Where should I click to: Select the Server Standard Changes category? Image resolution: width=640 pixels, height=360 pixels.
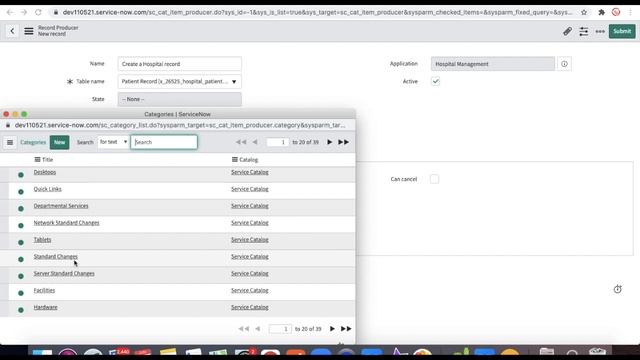[x=64, y=273]
